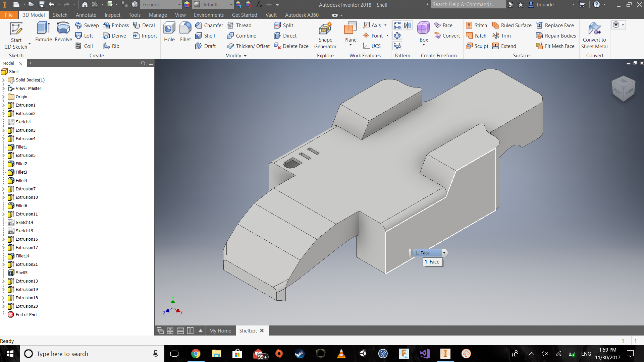Select the Sculpt tool

[x=477, y=46]
